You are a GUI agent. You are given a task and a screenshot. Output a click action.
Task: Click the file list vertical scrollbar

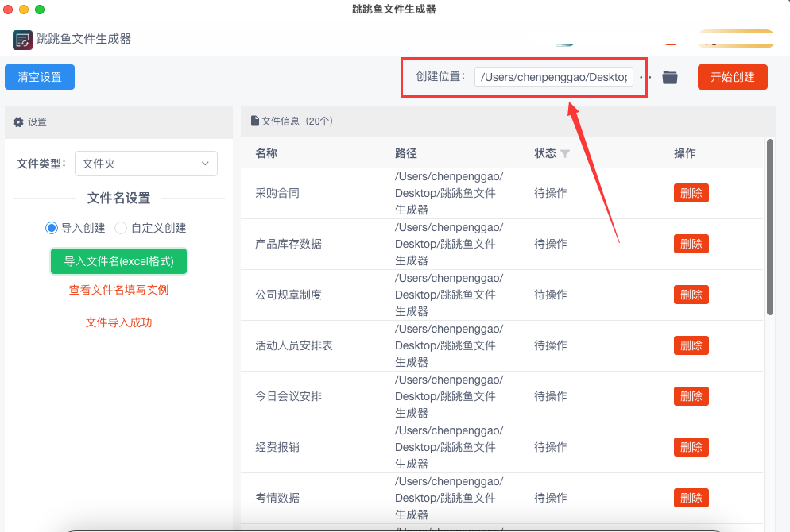coord(770,227)
